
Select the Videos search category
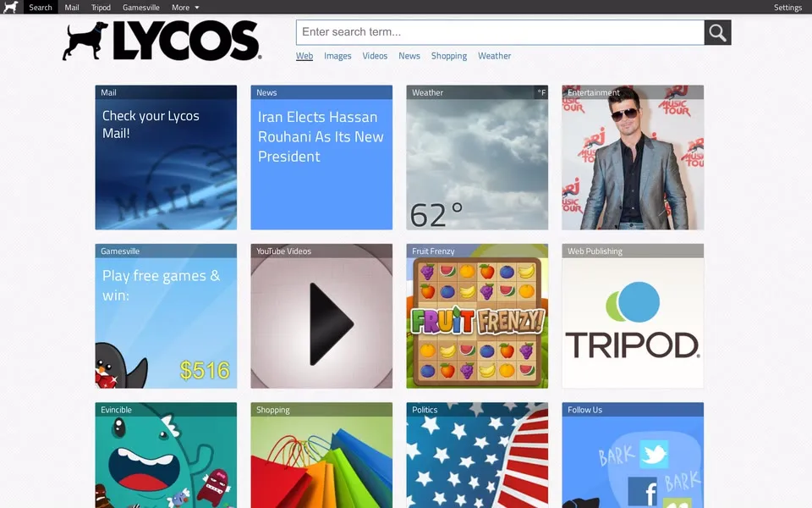(x=375, y=56)
